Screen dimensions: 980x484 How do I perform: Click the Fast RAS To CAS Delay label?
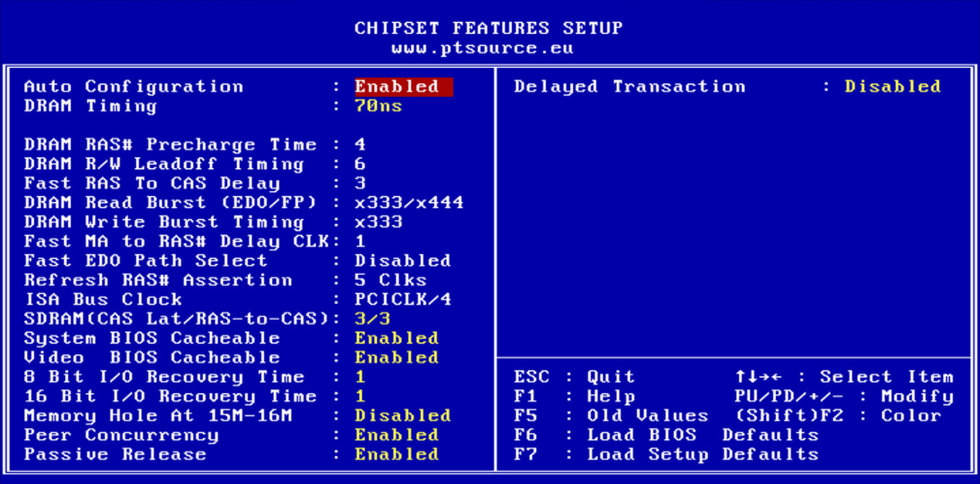tap(152, 184)
